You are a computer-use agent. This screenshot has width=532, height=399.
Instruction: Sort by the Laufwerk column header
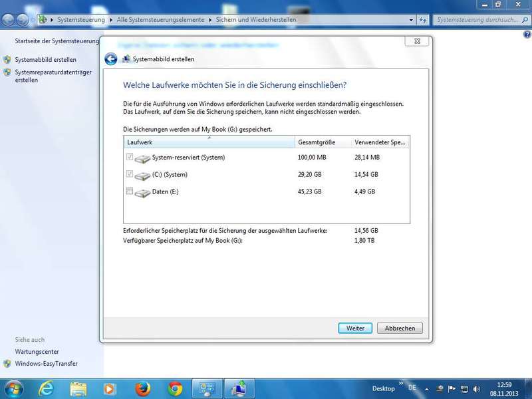pos(209,142)
